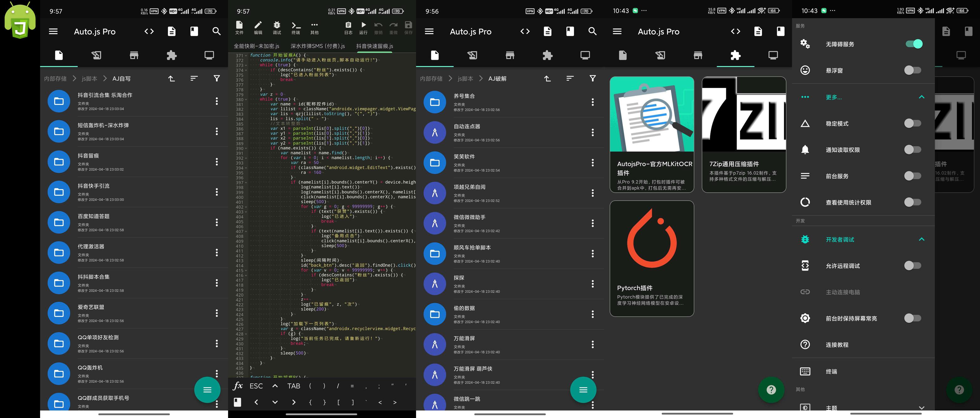Open the store tab on the AJ破解 screen

coord(510,55)
